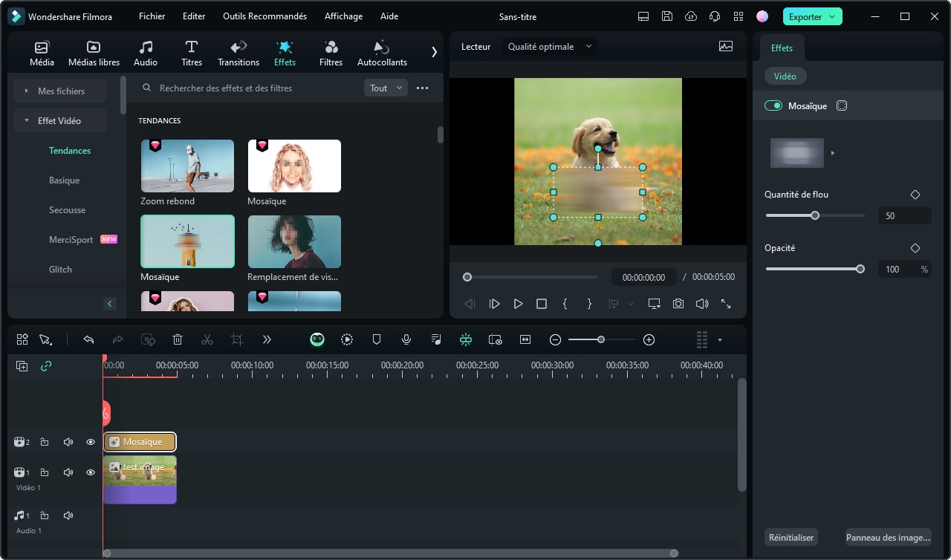
Task: Open the Filtres tab
Action: (331, 53)
